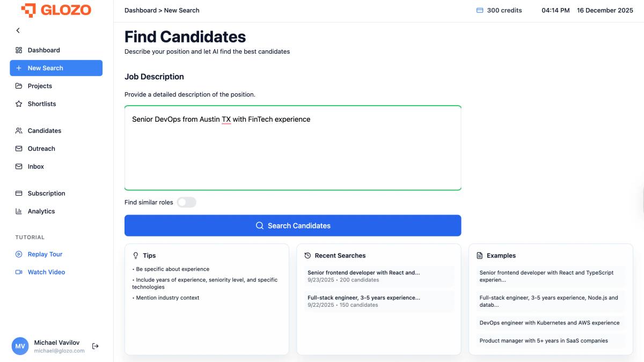Choose the DevOps engineer Kubernetes example

550,322
